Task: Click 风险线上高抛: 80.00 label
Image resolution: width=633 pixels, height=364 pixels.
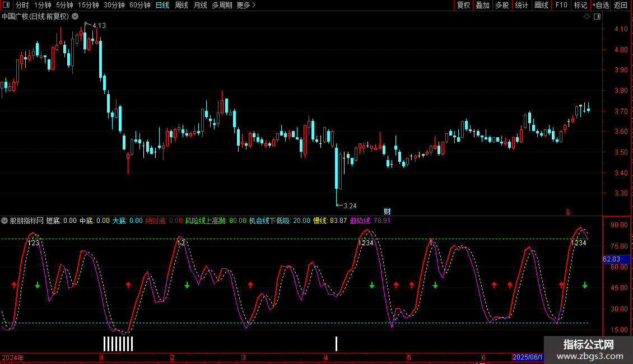Action: pos(216,221)
